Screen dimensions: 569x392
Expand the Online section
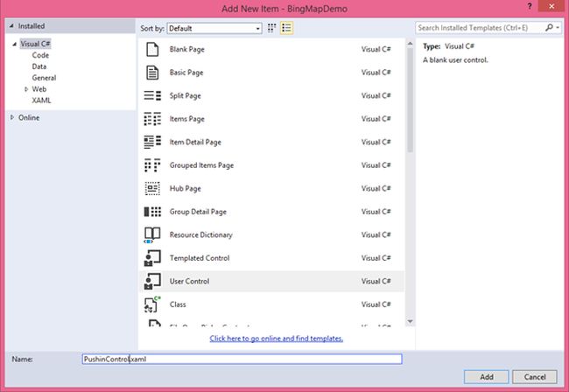tap(12, 117)
